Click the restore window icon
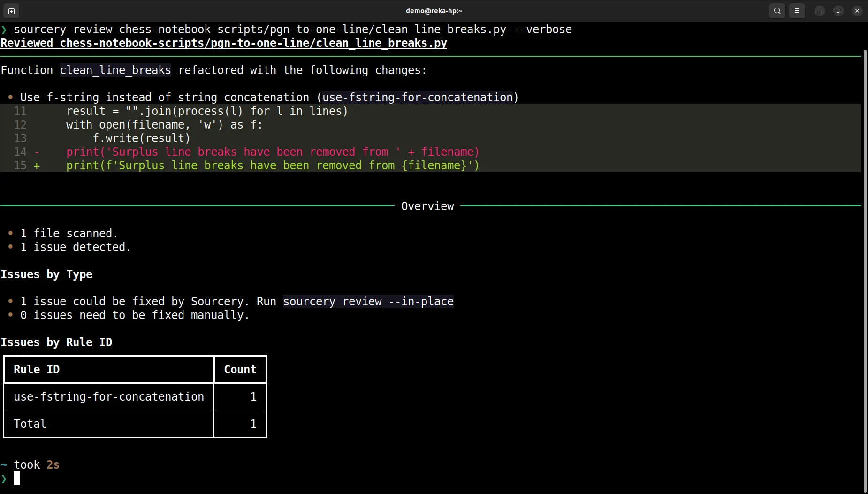The image size is (868, 494). point(838,10)
